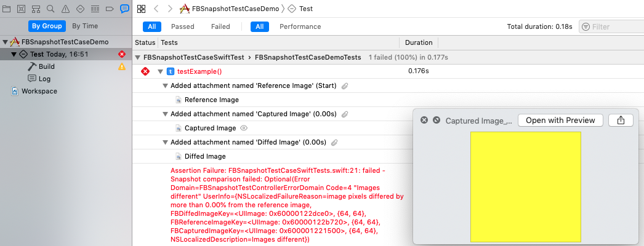The width and height of the screenshot is (644, 246).
Task: Click the red error badge on Test row
Action: pos(121,54)
